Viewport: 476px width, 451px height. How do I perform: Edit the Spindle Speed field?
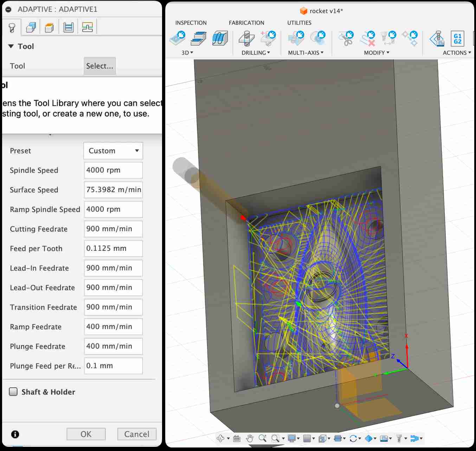tap(113, 170)
